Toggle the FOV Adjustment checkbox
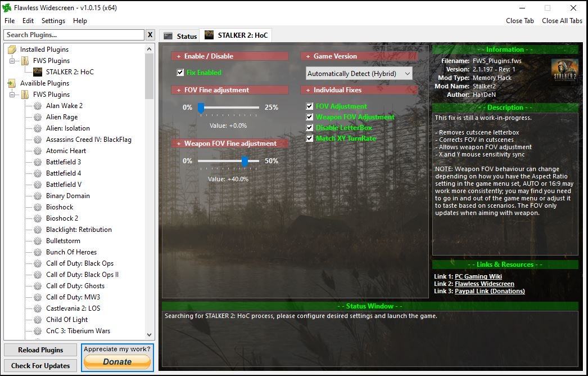 (309, 106)
